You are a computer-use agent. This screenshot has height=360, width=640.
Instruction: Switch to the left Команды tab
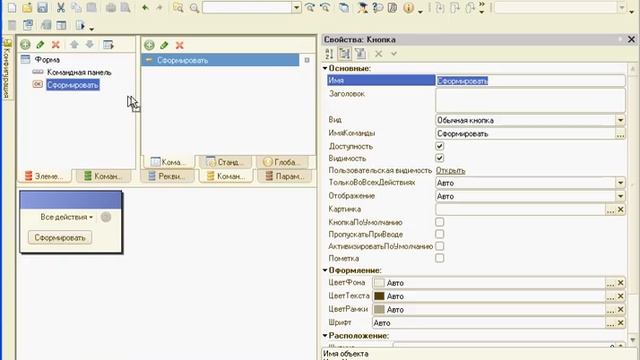click(x=104, y=176)
